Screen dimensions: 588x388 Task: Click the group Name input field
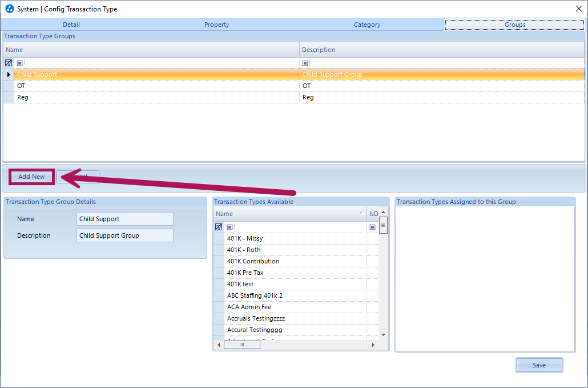coord(125,219)
